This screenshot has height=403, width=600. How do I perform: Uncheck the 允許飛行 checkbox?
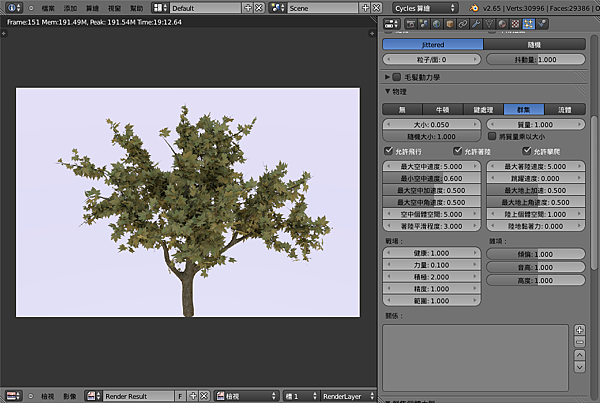tap(388, 151)
